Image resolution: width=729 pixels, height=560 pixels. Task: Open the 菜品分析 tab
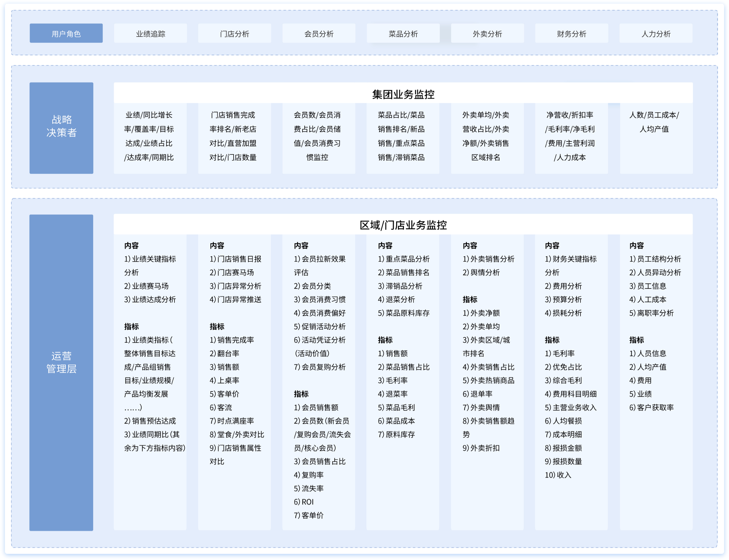pyautogui.click(x=403, y=33)
